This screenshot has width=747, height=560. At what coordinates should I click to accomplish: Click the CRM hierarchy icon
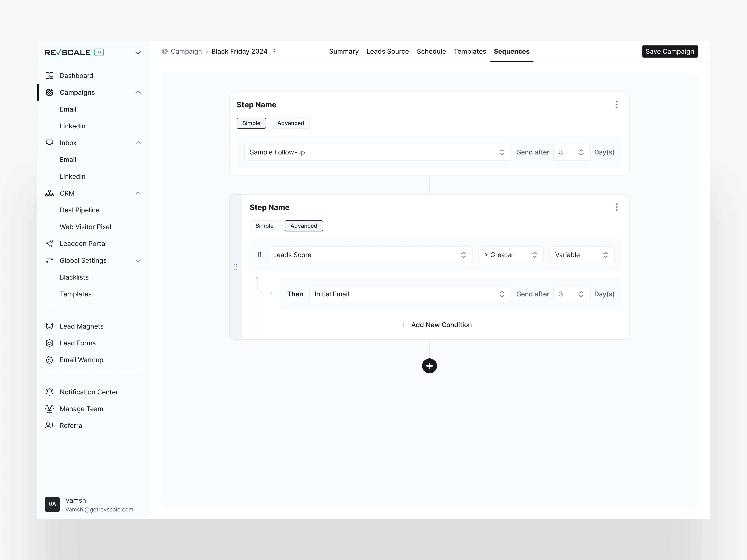[50, 193]
